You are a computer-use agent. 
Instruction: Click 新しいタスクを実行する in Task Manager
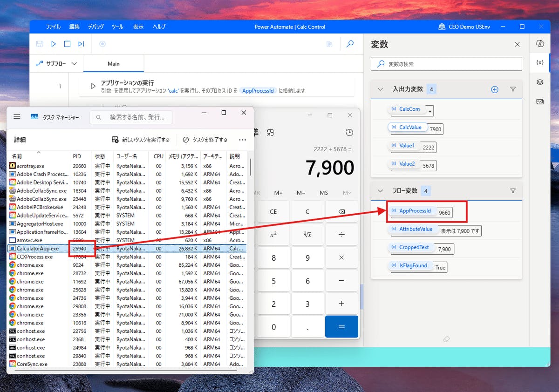pos(141,140)
